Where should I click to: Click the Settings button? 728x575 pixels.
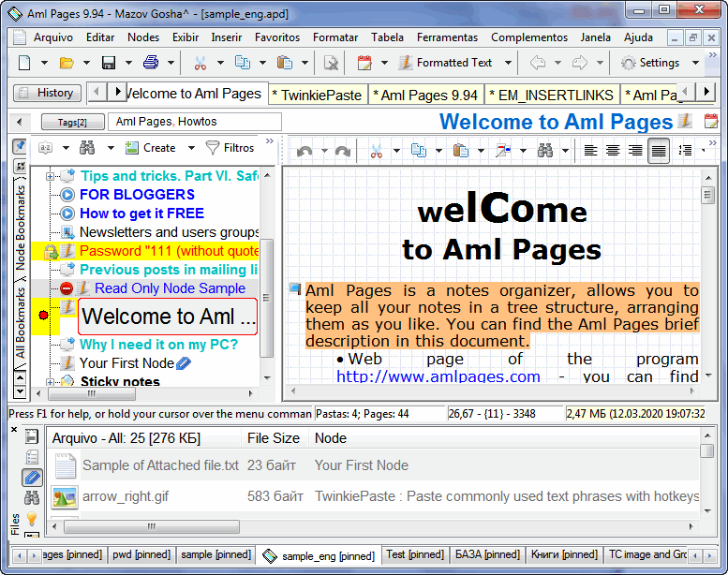click(x=651, y=63)
